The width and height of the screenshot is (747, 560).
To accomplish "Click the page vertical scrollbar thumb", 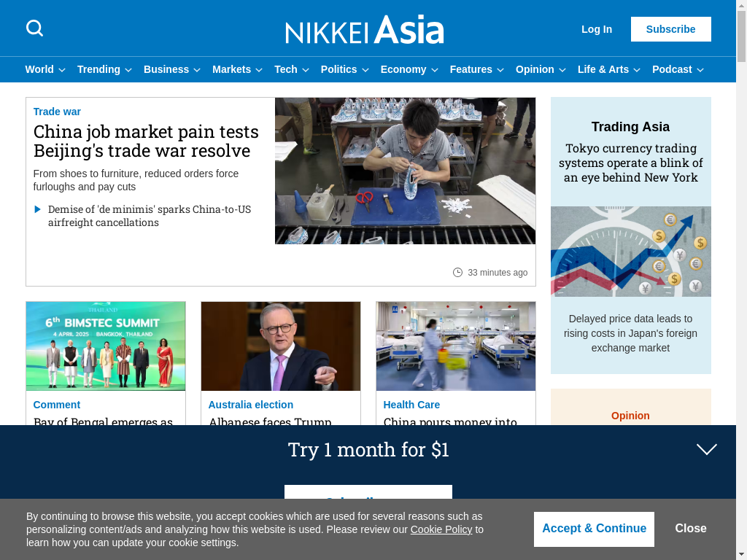I will point(741,36).
